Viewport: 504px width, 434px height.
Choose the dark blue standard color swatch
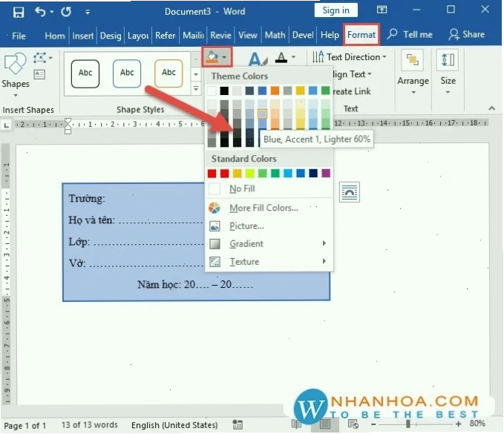pyautogui.click(x=313, y=174)
